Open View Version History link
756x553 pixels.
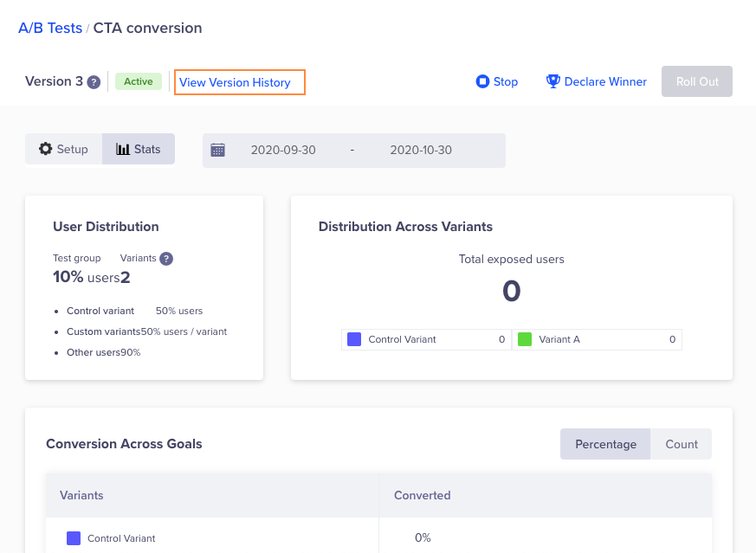(x=235, y=82)
